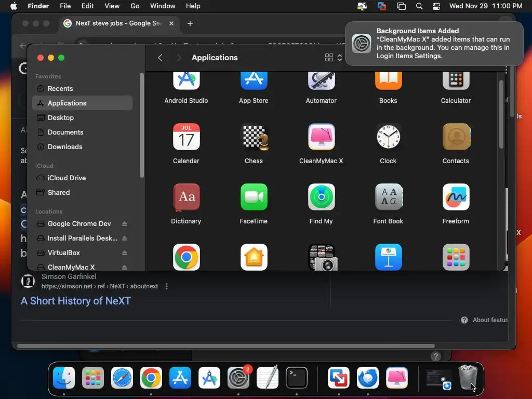
Task: Eject the VirtualBox volume
Action: (x=125, y=253)
